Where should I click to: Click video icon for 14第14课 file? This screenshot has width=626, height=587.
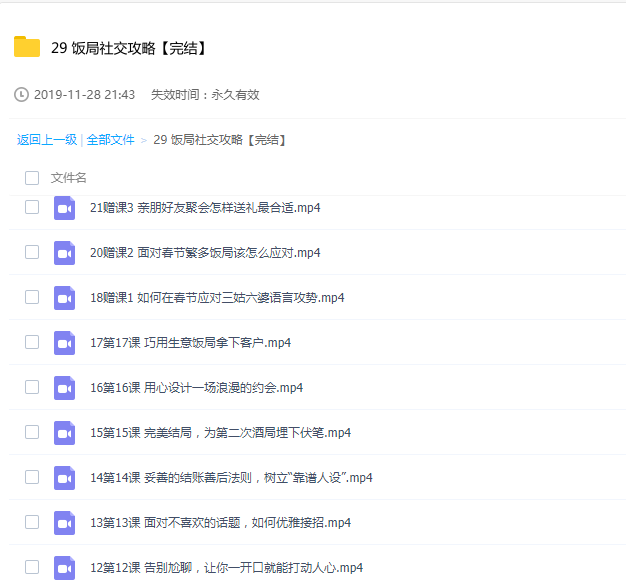point(64,478)
